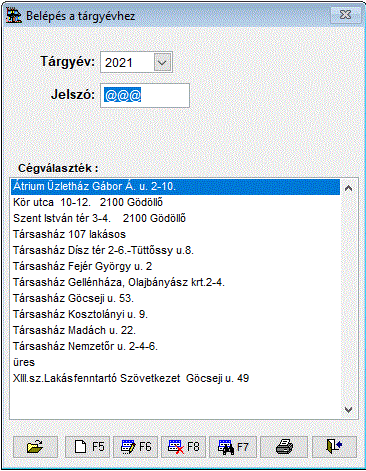Select Átrium Üzletház Gábor Á. u. 2-10.
366x471 pixels.
175,186
